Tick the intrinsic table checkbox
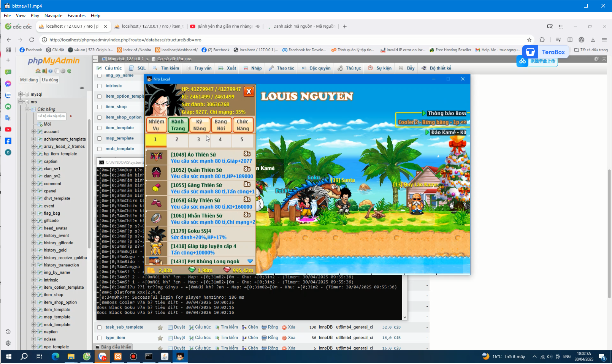This screenshot has height=364, width=612. [99, 86]
